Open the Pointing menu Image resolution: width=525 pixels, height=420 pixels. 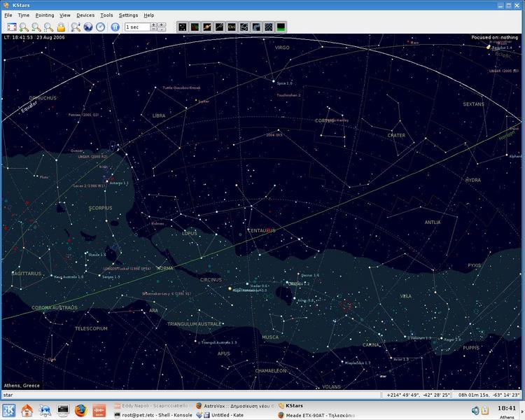(x=44, y=15)
